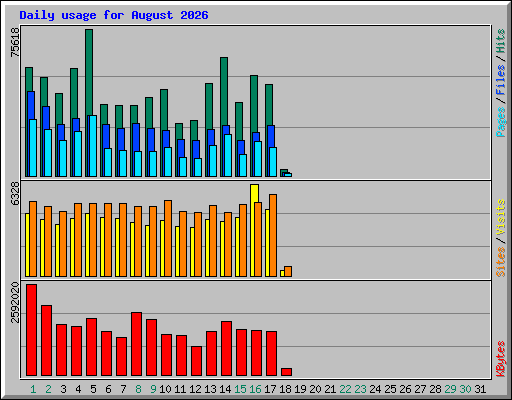
Task: Click the tall yellow visits bar for day 16
Action: (254, 193)
